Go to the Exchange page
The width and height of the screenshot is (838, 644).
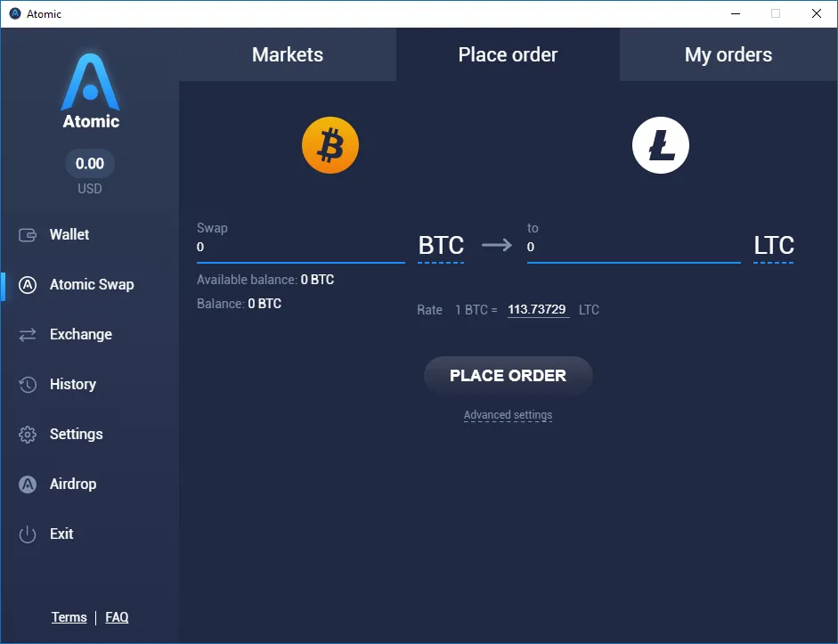click(x=81, y=335)
